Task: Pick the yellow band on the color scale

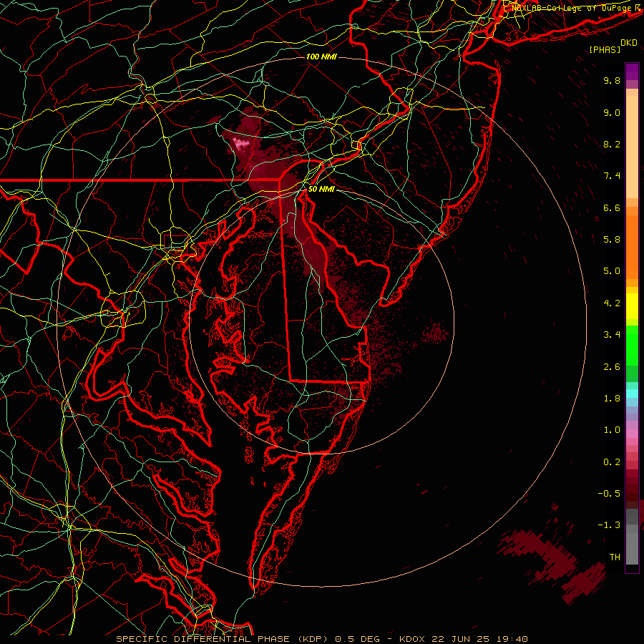Action: 632,306
